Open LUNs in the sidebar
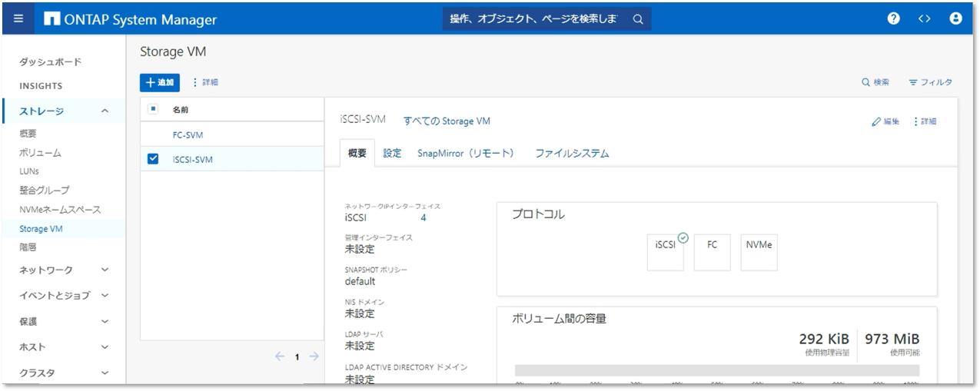 (x=29, y=171)
